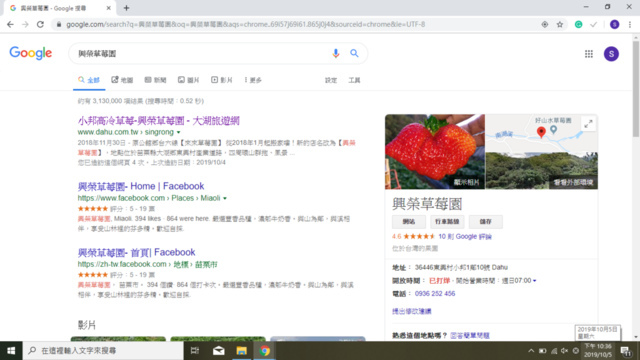Open the map thumbnail in knowledge panel
The width and height of the screenshot is (640, 360).
click(x=542, y=133)
